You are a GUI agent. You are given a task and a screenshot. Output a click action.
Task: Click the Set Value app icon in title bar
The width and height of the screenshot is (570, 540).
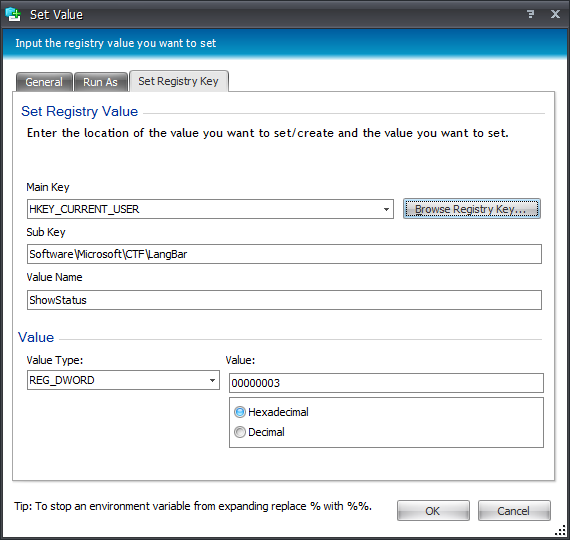pos(13,15)
